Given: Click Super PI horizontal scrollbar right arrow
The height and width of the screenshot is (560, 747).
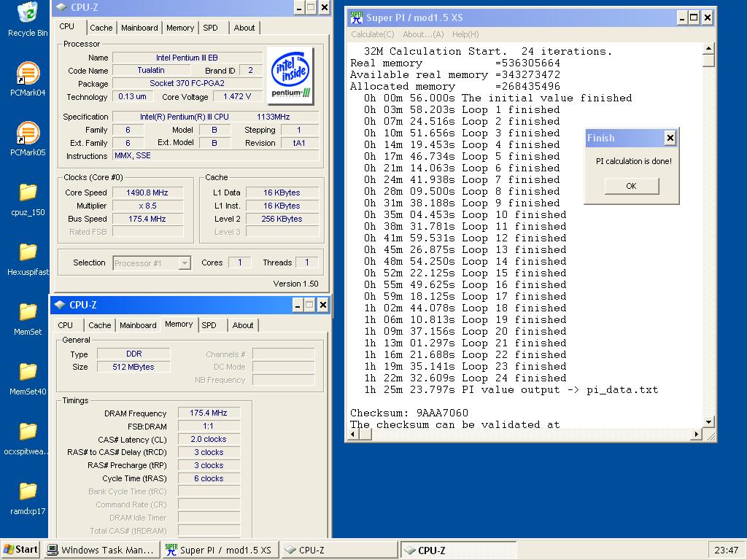Looking at the screenshot, I should 697,434.
